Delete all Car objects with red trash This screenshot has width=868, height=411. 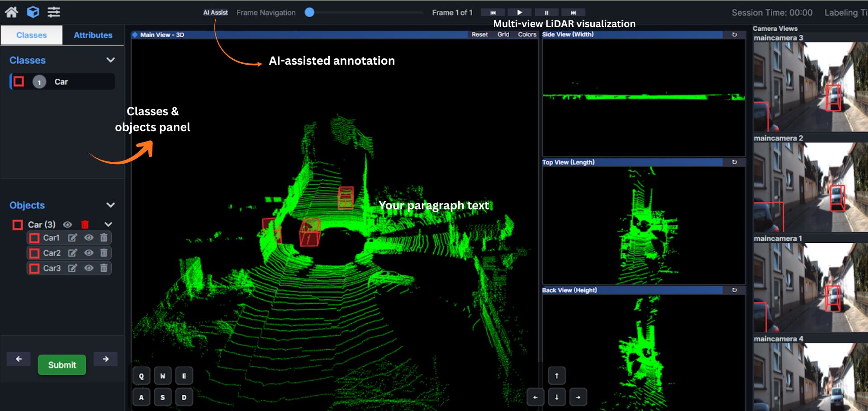pyautogui.click(x=85, y=225)
